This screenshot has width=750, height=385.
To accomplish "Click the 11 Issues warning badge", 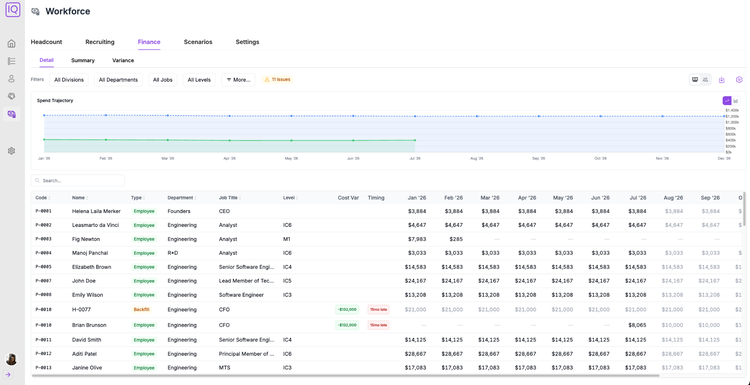I will 277,79.
